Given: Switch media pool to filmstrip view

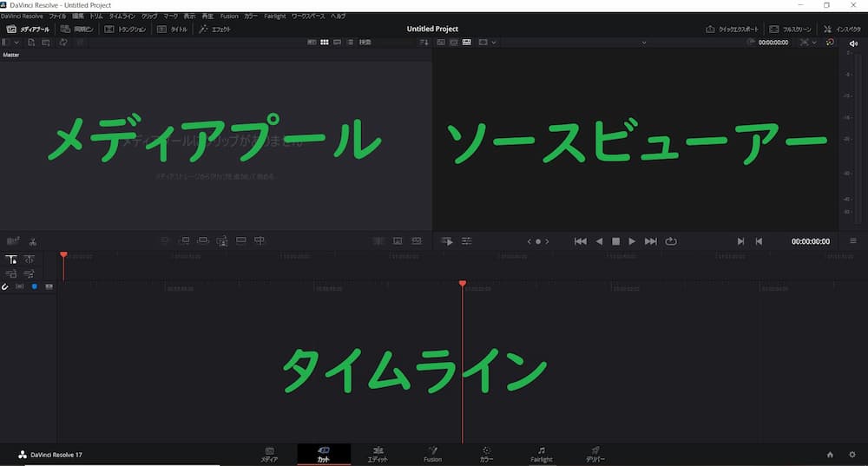Looking at the screenshot, I should (x=337, y=42).
